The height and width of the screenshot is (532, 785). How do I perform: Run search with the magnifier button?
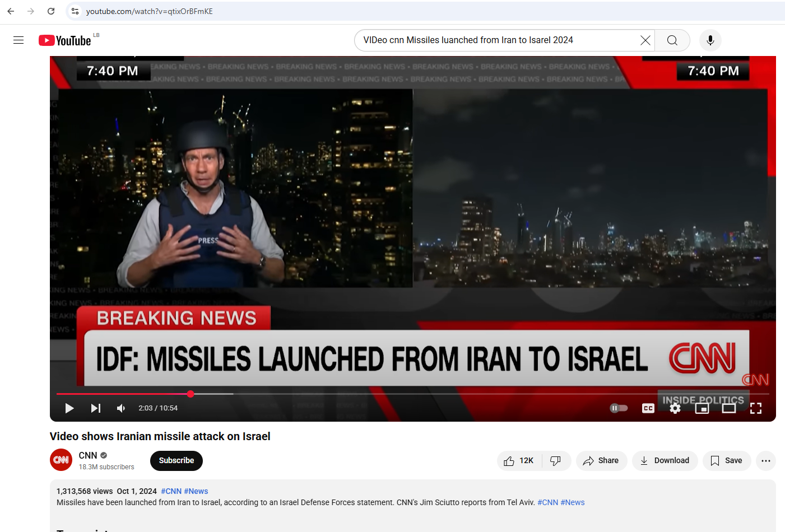[x=672, y=40]
